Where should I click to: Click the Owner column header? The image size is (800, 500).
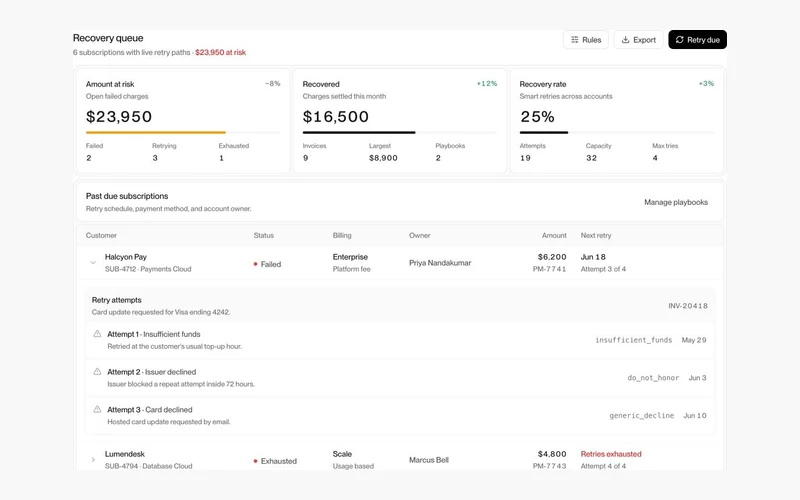click(x=419, y=235)
